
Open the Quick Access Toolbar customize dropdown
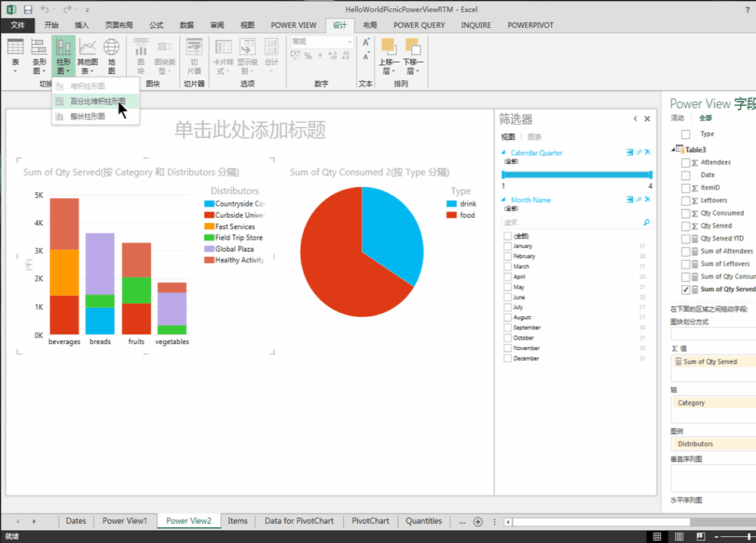pos(87,9)
